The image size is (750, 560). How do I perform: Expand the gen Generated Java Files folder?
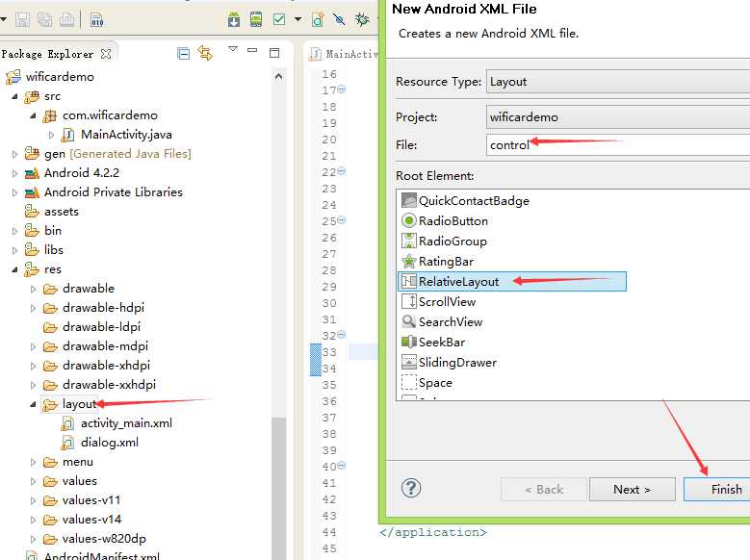[x=14, y=154]
